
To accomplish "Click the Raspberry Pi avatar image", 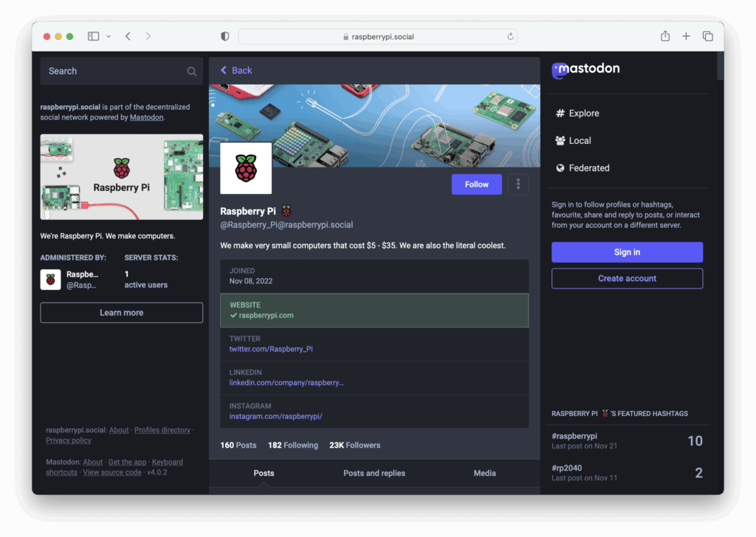I will click(246, 169).
